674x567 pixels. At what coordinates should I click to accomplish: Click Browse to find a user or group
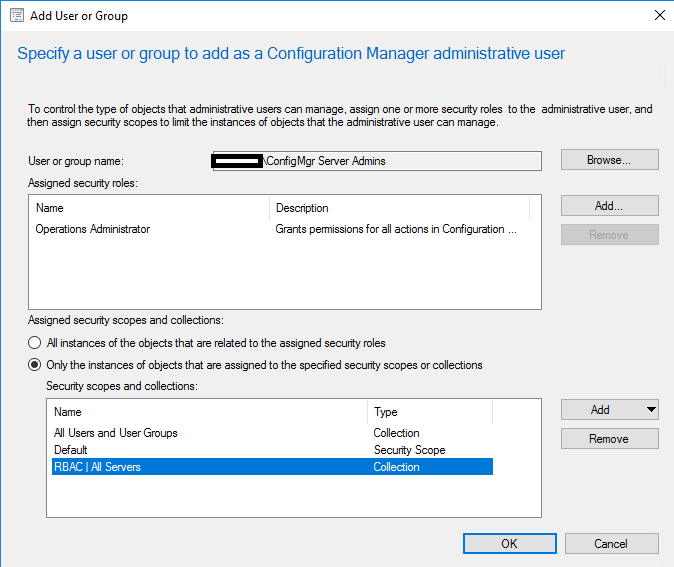coord(609,160)
